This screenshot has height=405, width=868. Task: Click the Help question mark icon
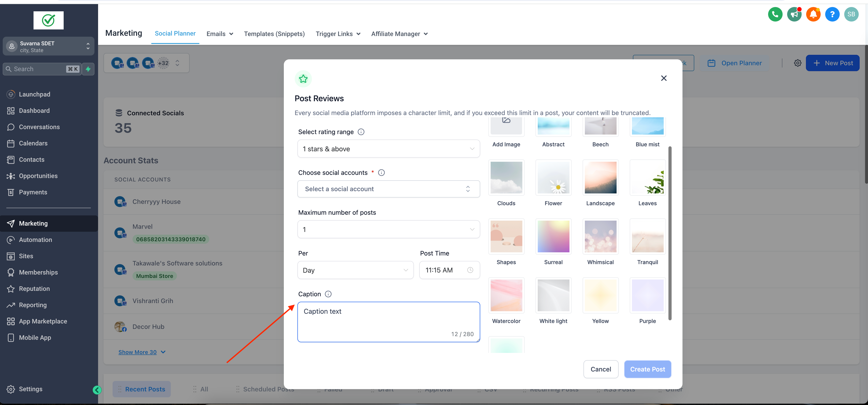pyautogui.click(x=832, y=14)
